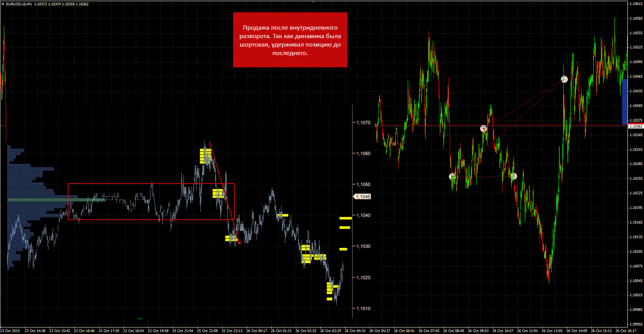Click the 1,1046 price tag on the inset chart

pyautogui.click(x=362, y=197)
